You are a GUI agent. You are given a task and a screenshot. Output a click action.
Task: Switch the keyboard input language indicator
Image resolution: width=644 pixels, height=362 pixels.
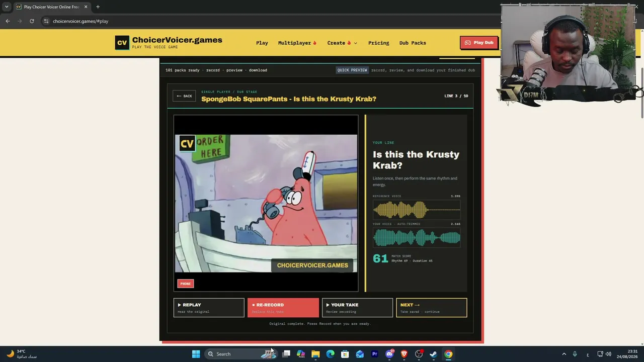tap(588, 354)
